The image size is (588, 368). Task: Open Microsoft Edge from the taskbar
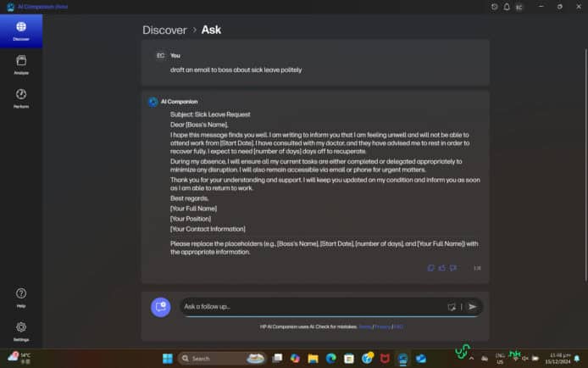pyautogui.click(x=331, y=359)
